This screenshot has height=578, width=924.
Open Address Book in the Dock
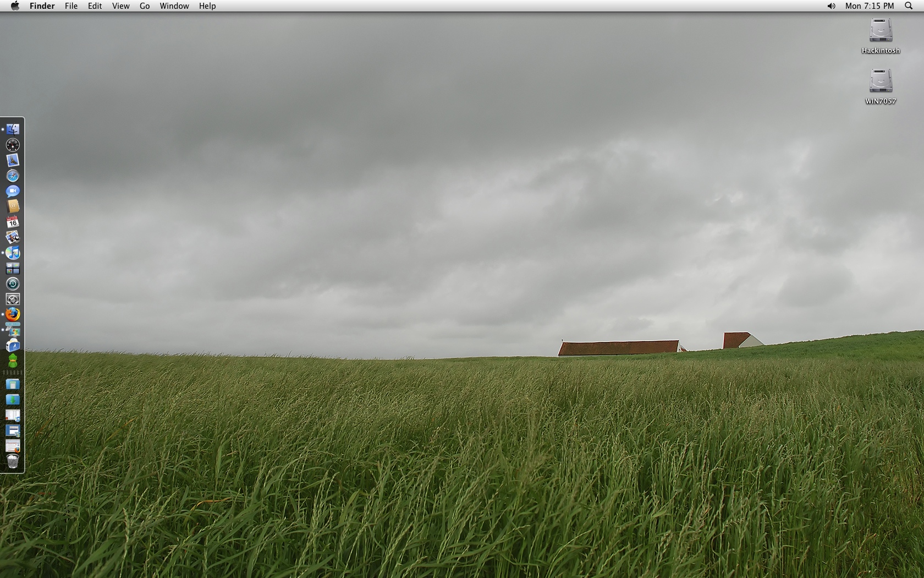(x=13, y=206)
